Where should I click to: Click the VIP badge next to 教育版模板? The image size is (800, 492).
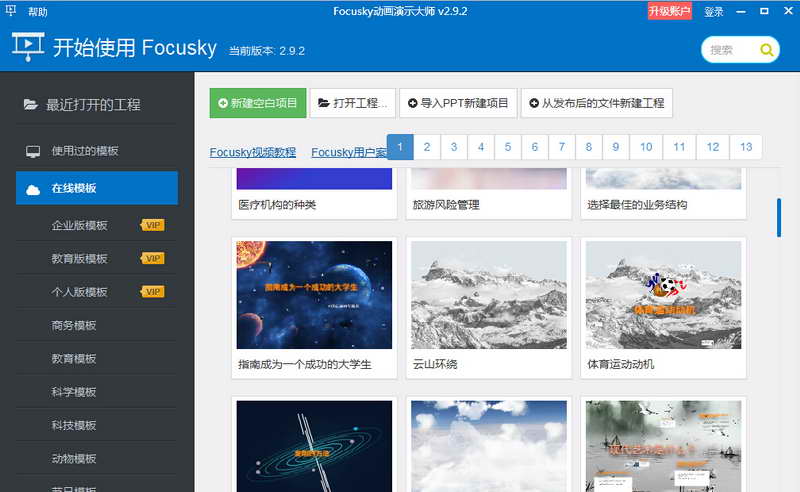pos(153,259)
